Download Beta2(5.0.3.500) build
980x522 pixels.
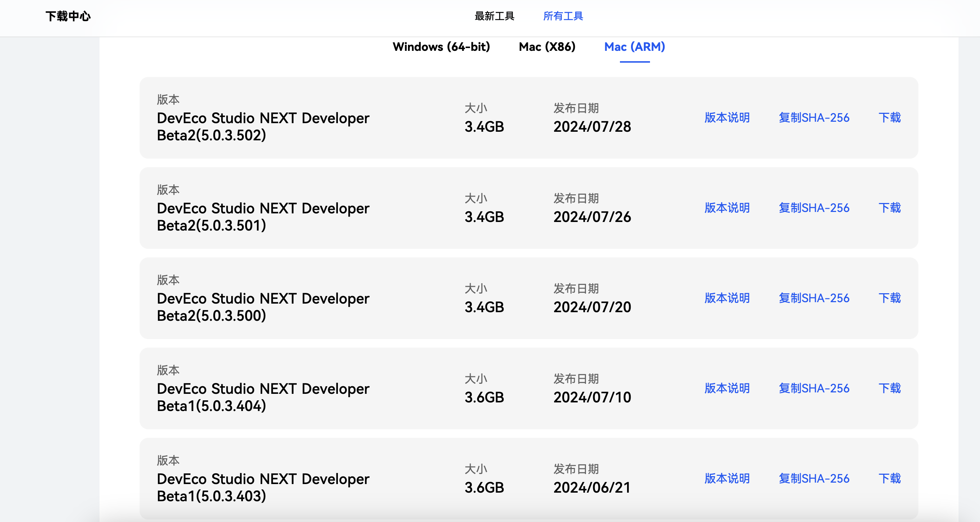(x=889, y=298)
